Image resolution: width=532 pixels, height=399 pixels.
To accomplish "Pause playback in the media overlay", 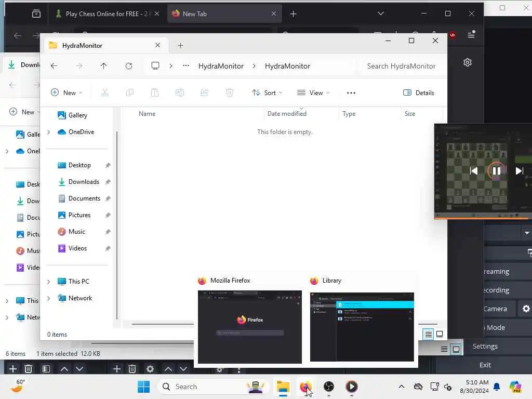I will coord(496,171).
